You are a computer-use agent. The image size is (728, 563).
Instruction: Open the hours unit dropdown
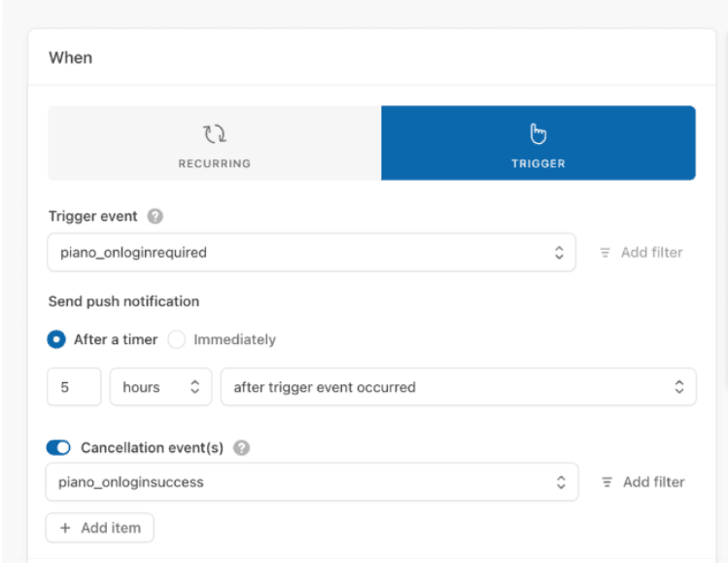coord(160,387)
